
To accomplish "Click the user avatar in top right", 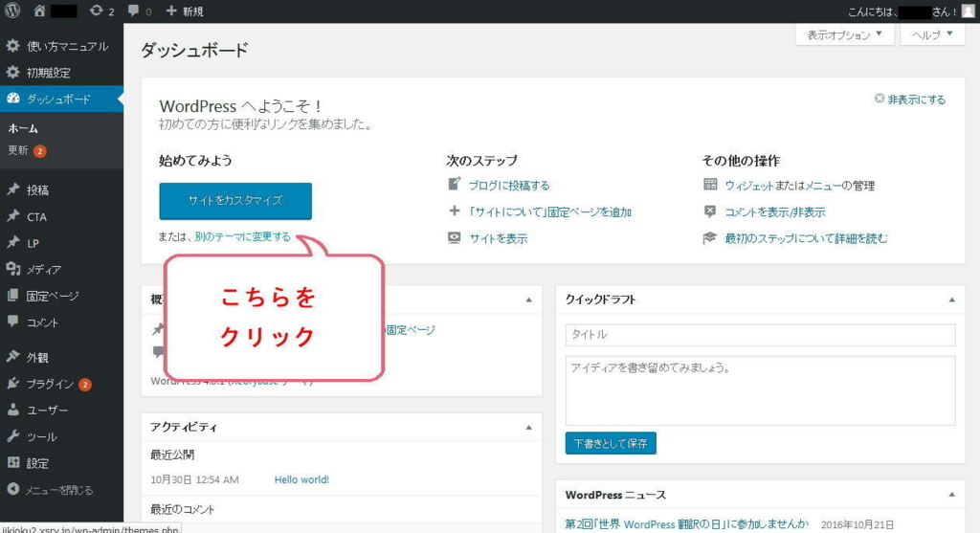I will pyautogui.click(x=969, y=11).
